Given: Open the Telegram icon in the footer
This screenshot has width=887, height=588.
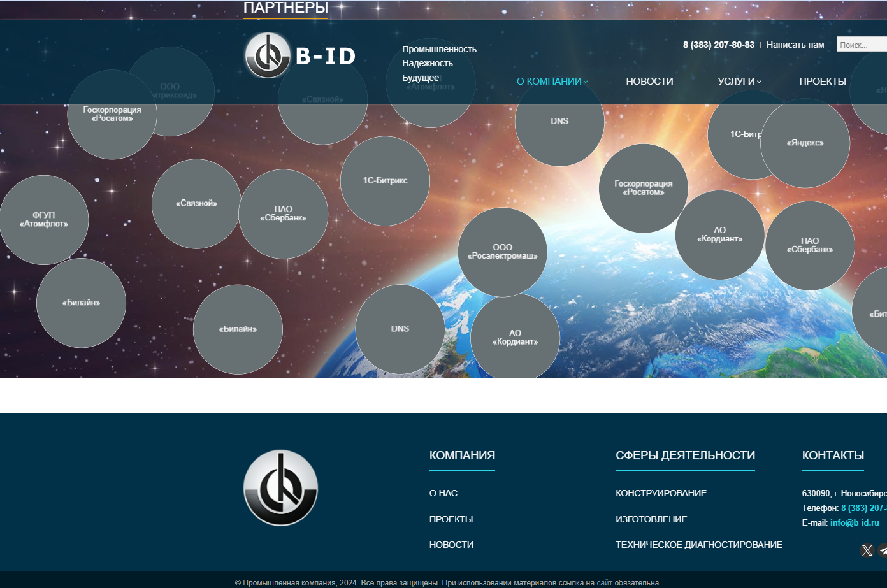Looking at the screenshot, I should pyautogui.click(x=883, y=550).
